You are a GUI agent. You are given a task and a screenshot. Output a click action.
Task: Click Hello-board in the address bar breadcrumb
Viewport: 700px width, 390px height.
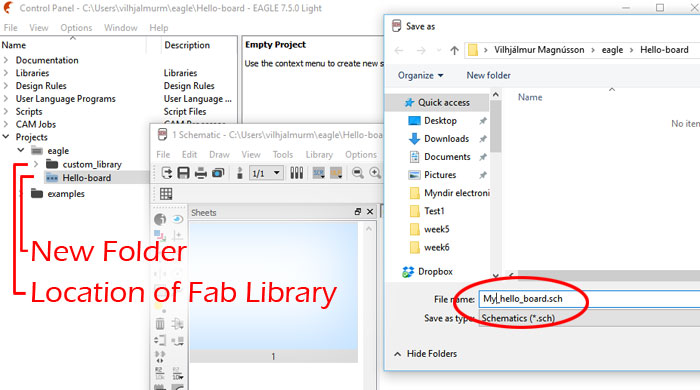664,50
